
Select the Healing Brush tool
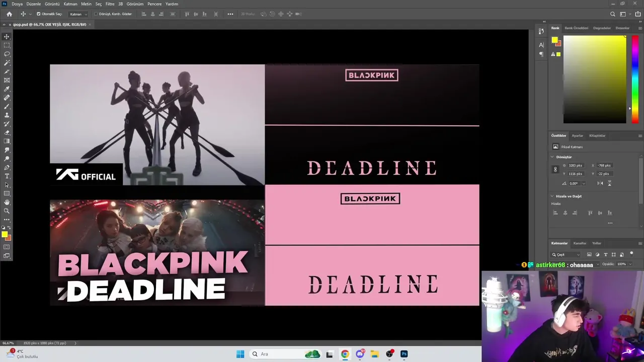coord(7,98)
